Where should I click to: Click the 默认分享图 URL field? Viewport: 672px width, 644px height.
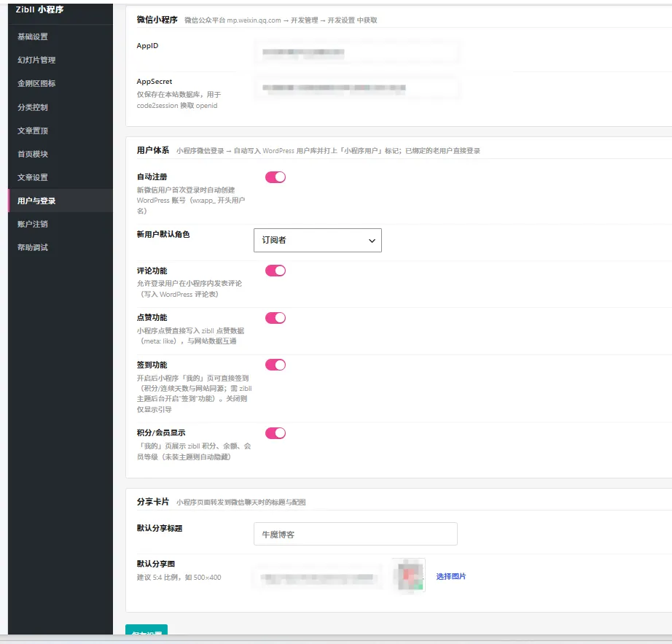pyautogui.click(x=318, y=577)
